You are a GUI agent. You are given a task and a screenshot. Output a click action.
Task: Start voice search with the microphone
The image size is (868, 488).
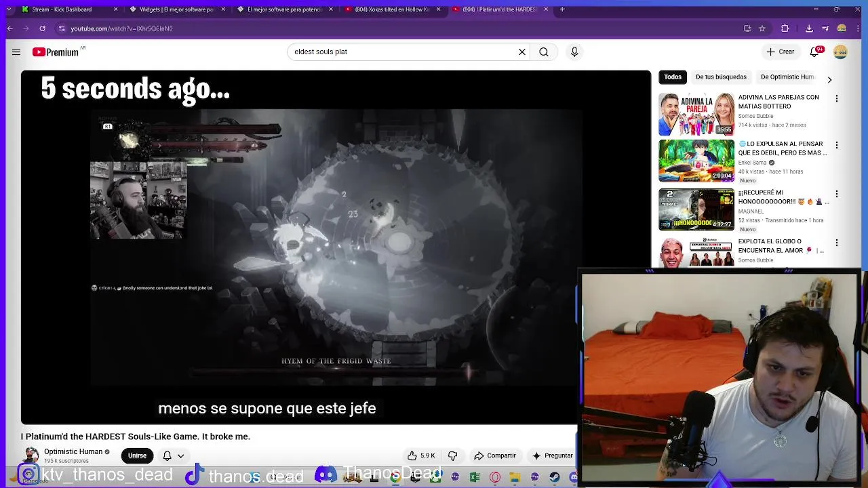point(574,52)
